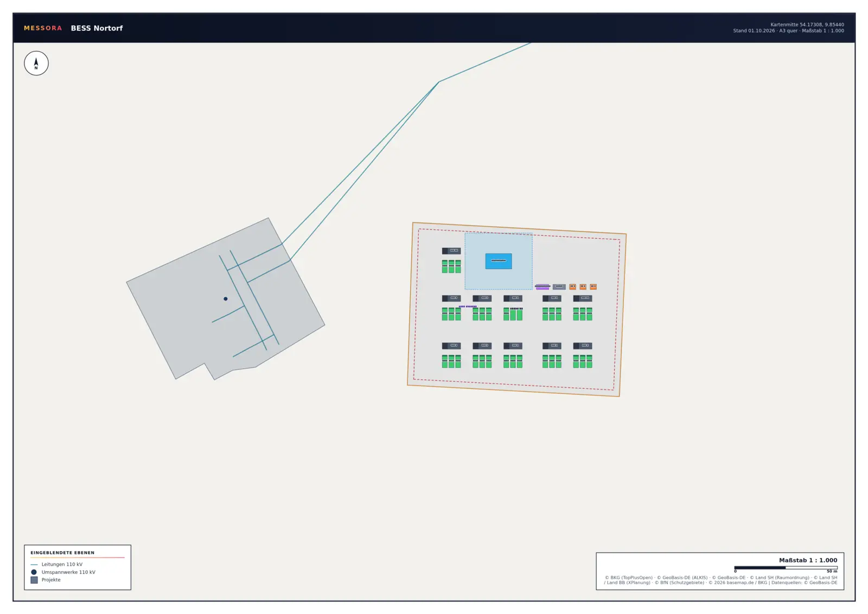868x614 pixels.
Task: Click the MESSORA logo in the header
Action: coord(43,28)
